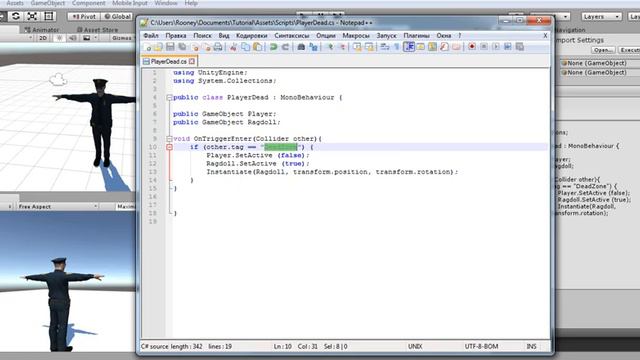Click the Copy toolbar icon

click(x=245, y=47)
